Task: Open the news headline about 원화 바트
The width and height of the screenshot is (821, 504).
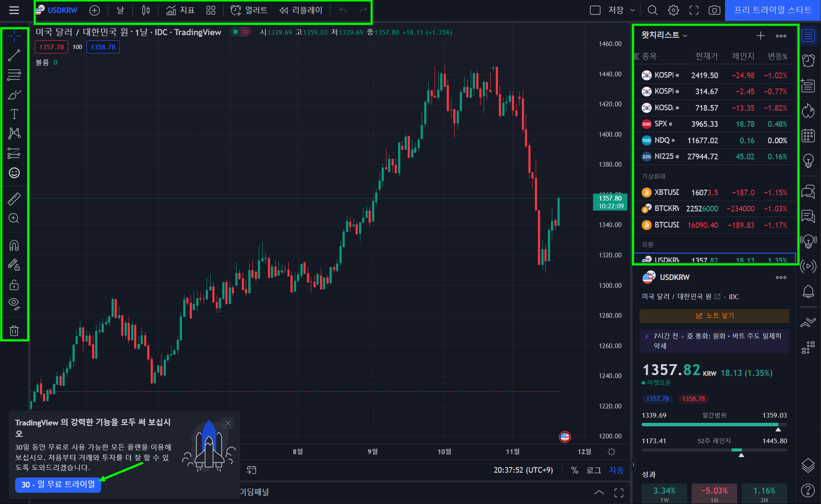Action: pyautogui.click(x=714, y=341)
